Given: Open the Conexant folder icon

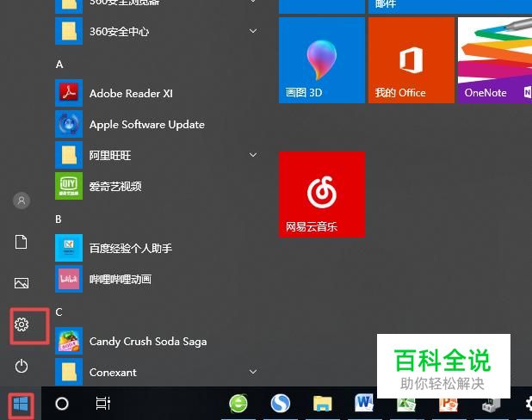Looking at the screenshot, I should (x=69, y=372).
